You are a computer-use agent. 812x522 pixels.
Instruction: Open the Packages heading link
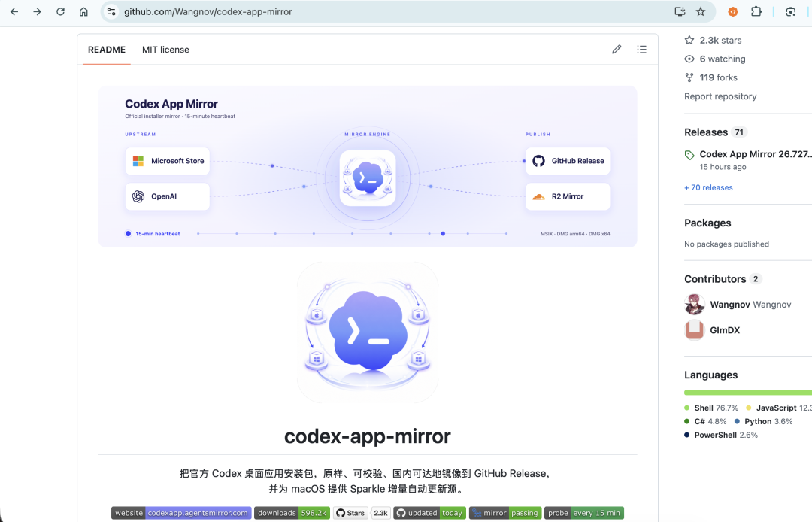pyautogui.click(x=707, y=223)
